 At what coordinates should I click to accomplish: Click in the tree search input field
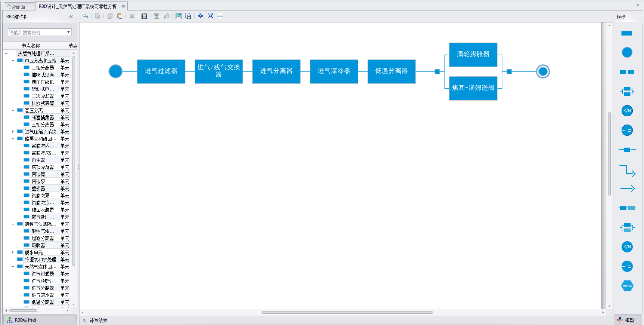(x=37, y=33)
